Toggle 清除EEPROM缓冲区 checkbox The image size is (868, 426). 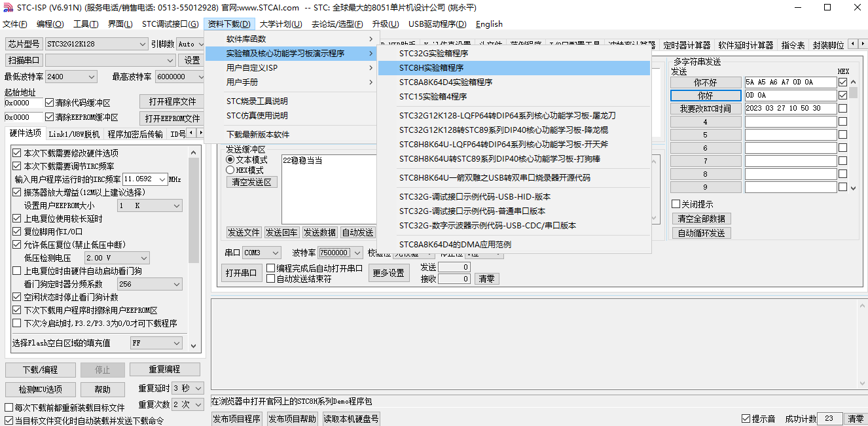point(49,118)
